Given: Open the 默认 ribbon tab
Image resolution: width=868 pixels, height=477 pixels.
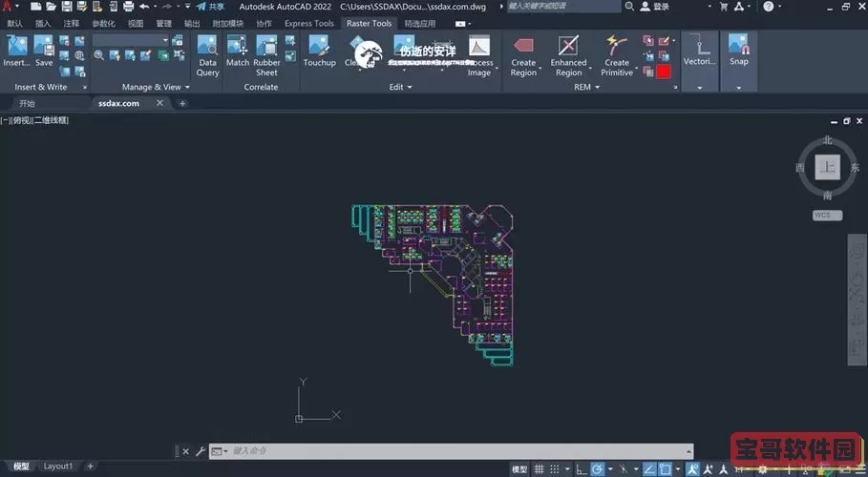Looking at the screenshot, I should (14, 23).
